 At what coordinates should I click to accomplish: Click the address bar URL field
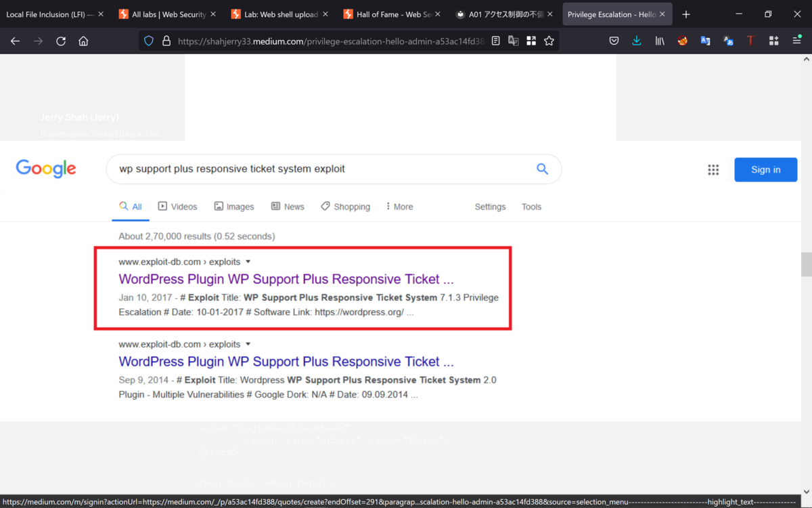(331, 41)
